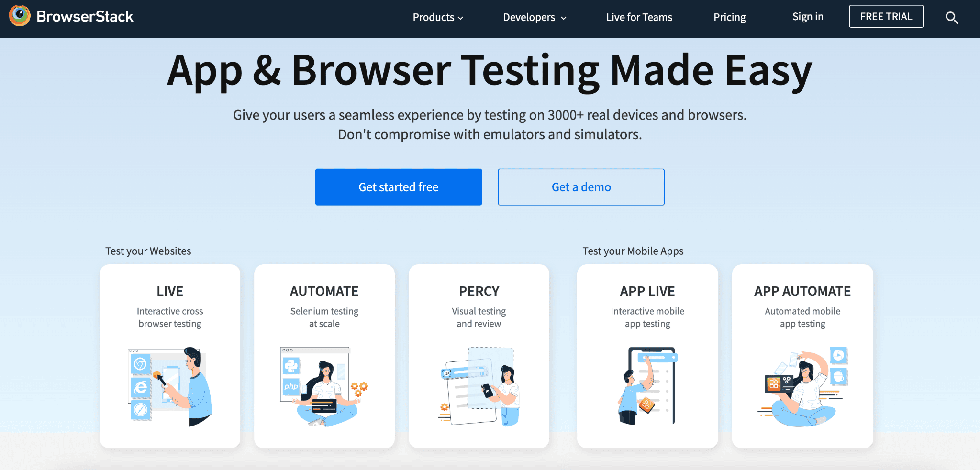
Task: Start the FREE TRIAL button
Action: point(886,16)
